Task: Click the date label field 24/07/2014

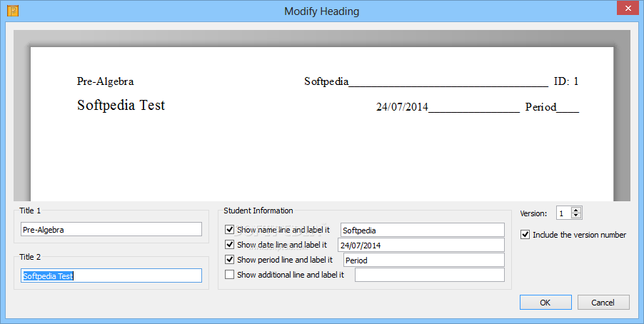Action: 421,245
